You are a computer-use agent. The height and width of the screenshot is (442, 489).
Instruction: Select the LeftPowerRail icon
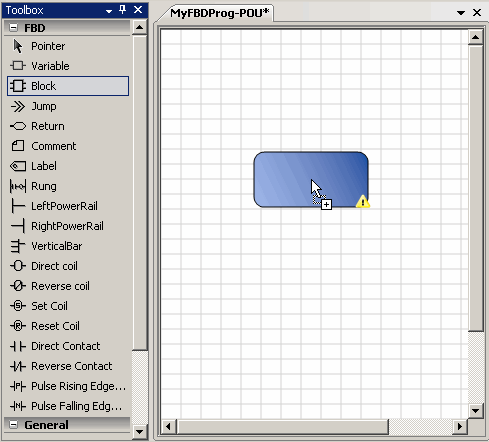(18, 206)
